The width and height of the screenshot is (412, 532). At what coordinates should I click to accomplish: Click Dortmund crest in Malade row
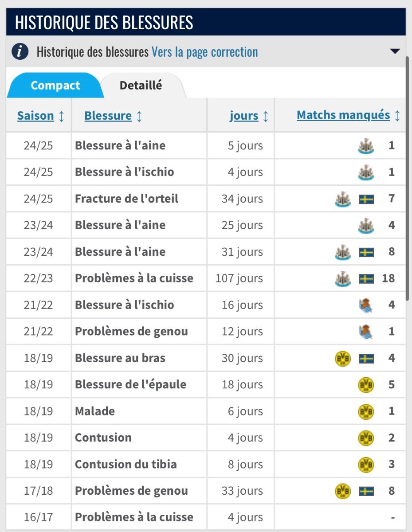366,411
